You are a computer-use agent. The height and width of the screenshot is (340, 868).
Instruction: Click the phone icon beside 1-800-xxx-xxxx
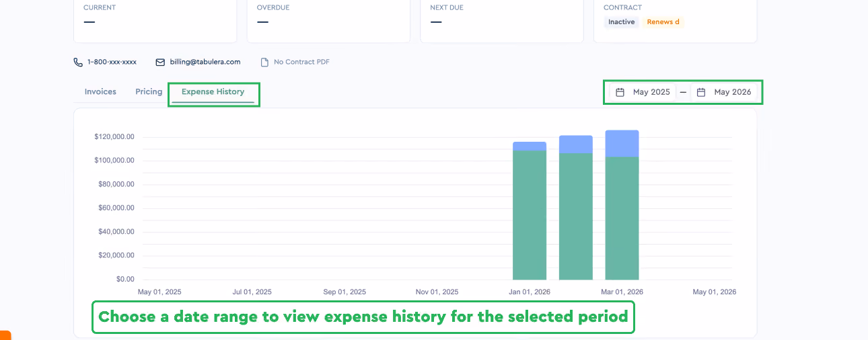[x=78, y=62]
